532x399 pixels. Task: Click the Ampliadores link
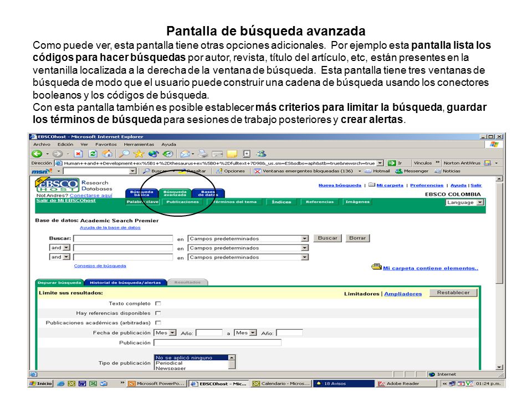pos(403,294)
